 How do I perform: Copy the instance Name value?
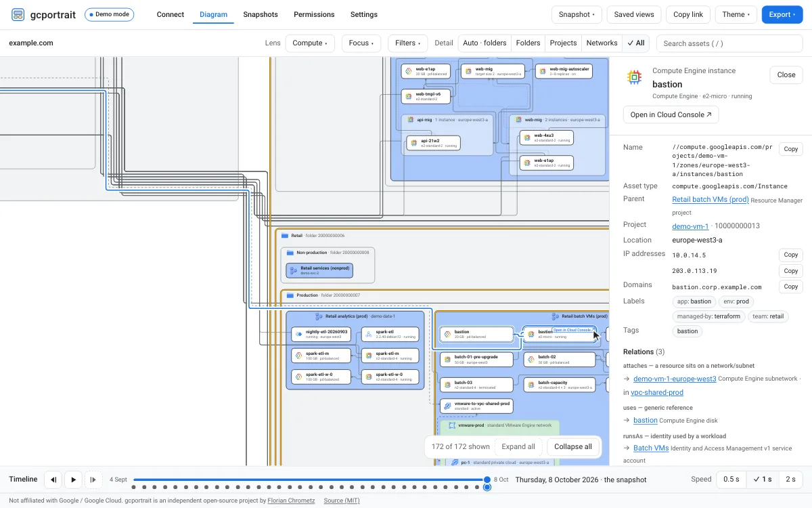[x=791, y=149]
